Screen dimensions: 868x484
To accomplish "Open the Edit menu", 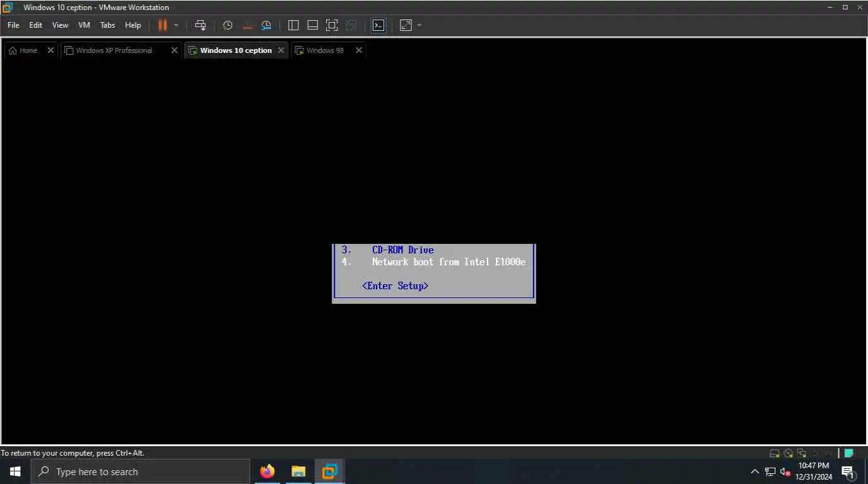I will point(36,25).
